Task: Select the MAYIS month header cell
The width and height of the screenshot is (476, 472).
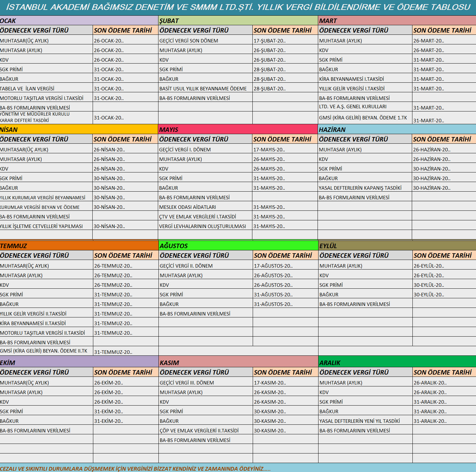Action: [238, 129]
